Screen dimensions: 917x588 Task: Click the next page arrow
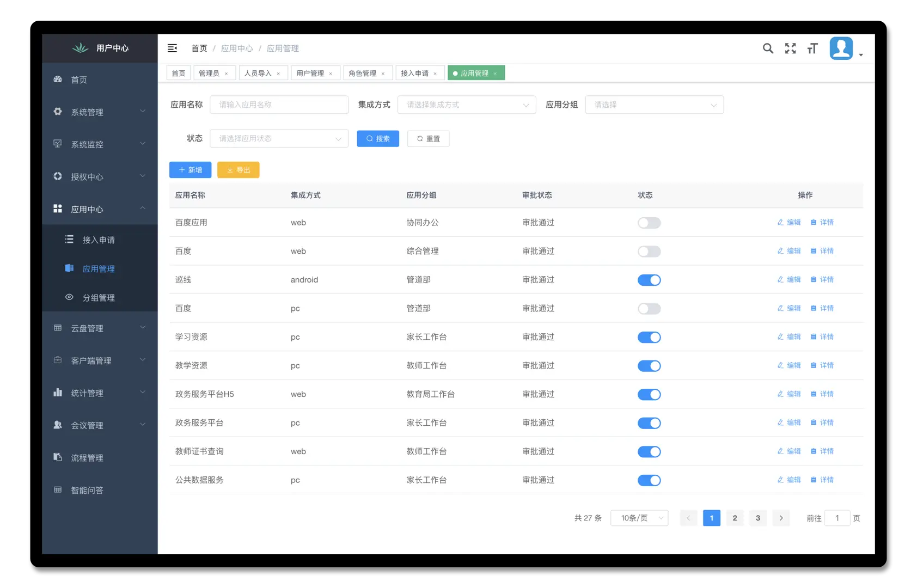781,518
